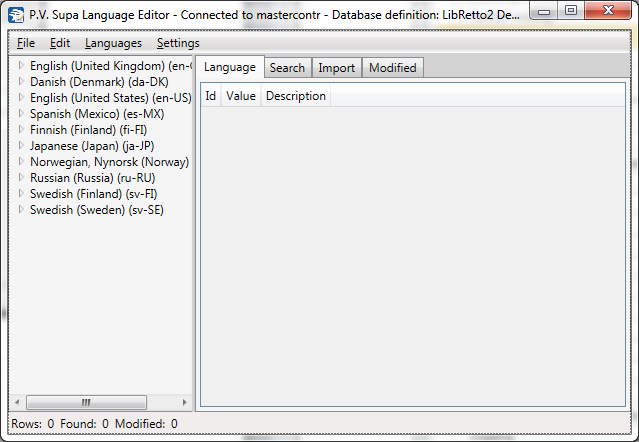Sort by the Value column header

point(241,96)
